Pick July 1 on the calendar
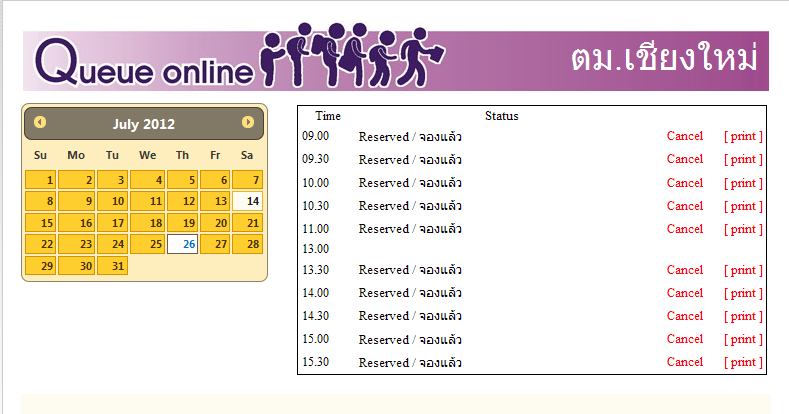This screenshot has height=414, width=789. 40,180
